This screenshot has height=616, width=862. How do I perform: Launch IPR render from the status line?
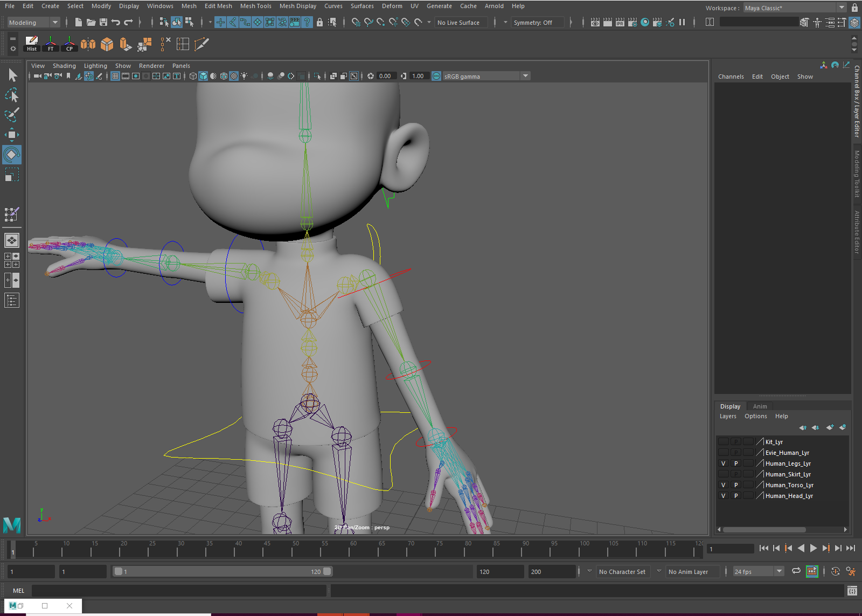620,22
